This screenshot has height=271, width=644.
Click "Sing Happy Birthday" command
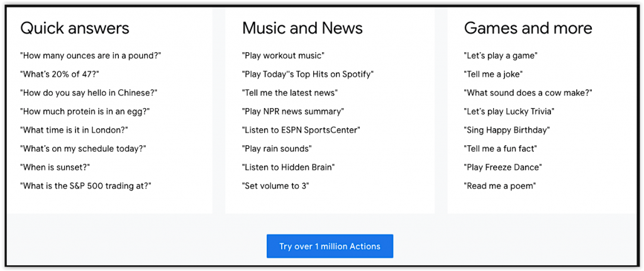pyautogui.click(x=507, y=130)
